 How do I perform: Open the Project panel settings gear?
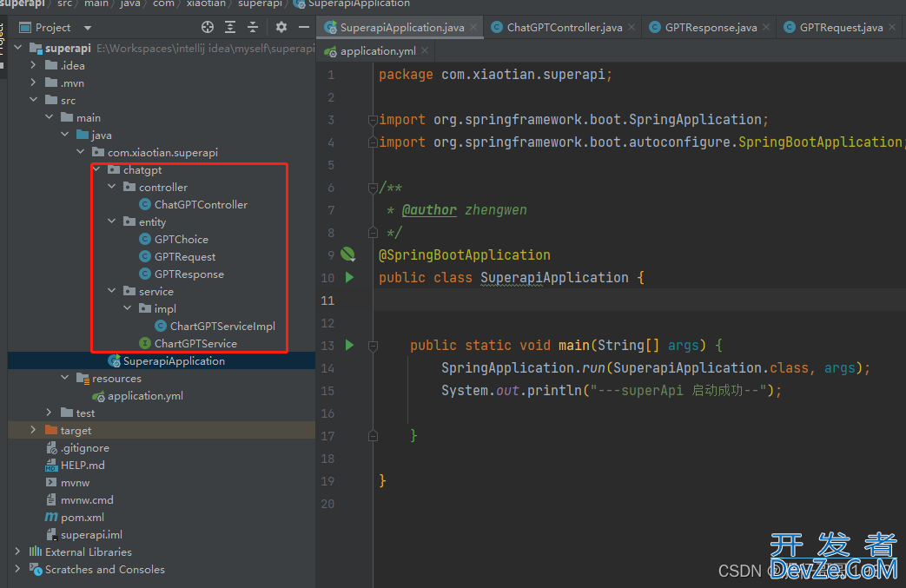click(x=281, y=27)
